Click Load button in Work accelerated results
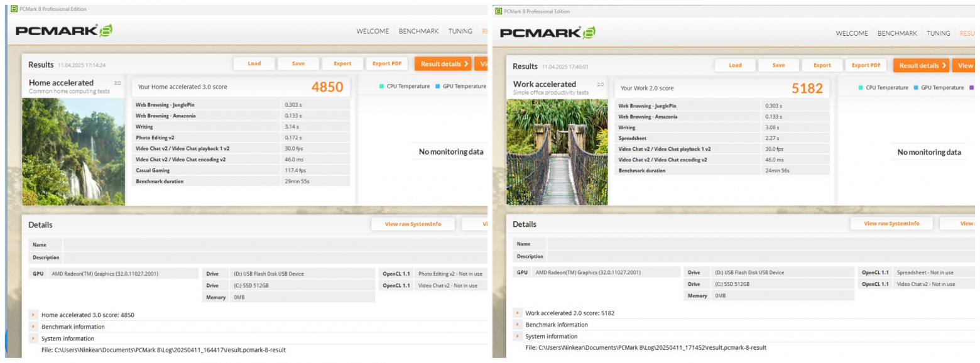Viewport: 980px width, 363px height. (735, 65)
